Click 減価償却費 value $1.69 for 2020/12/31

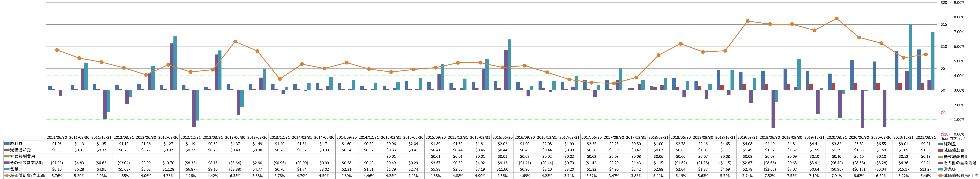904,150
